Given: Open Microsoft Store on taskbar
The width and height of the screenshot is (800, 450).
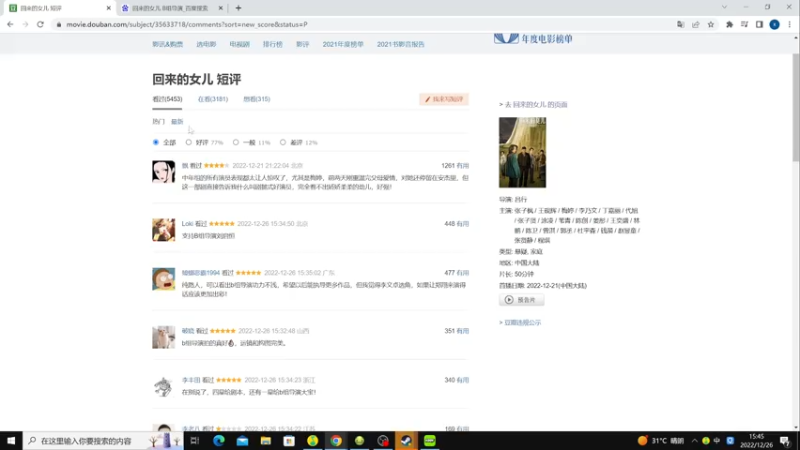Looking at the screenshot, I should (x=289, y=441).
